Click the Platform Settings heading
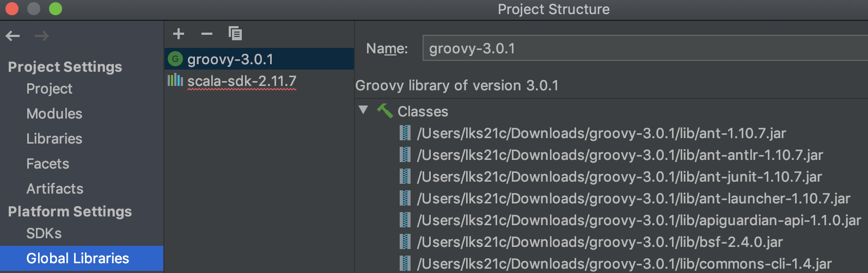The width and height of the screenshot is (868, 273). tap(70, 212)
